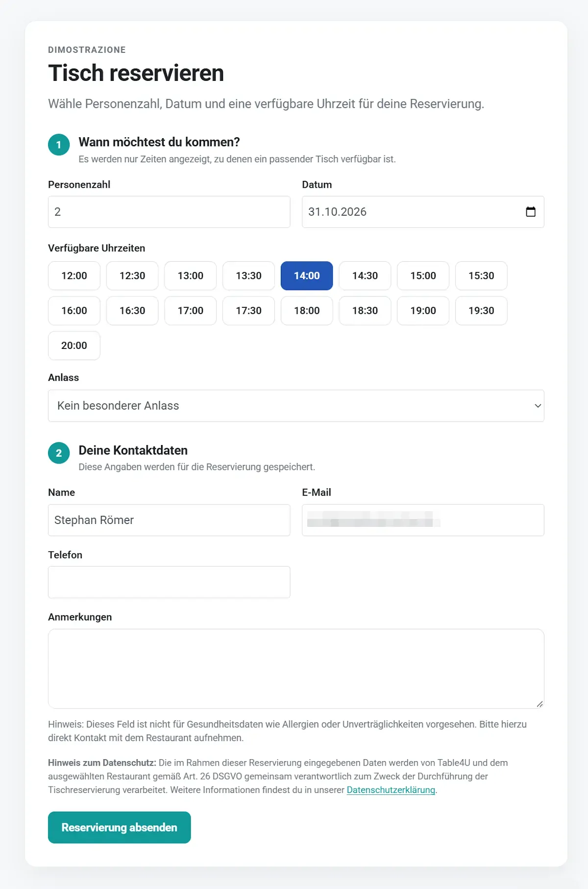This screenshot has height=889, width=588.
Task: Select the 17:30 time slot
Action: (248, 311)
